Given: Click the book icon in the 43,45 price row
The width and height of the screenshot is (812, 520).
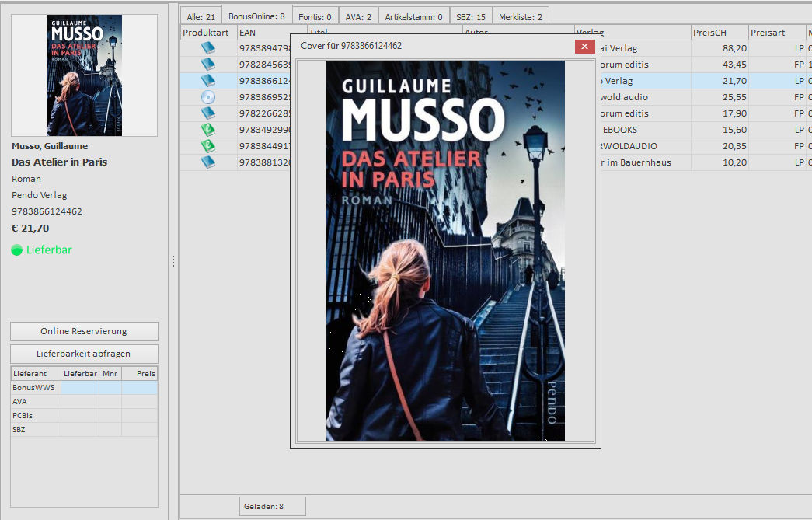Looking at the screenshot, I should tap(207, 65).
